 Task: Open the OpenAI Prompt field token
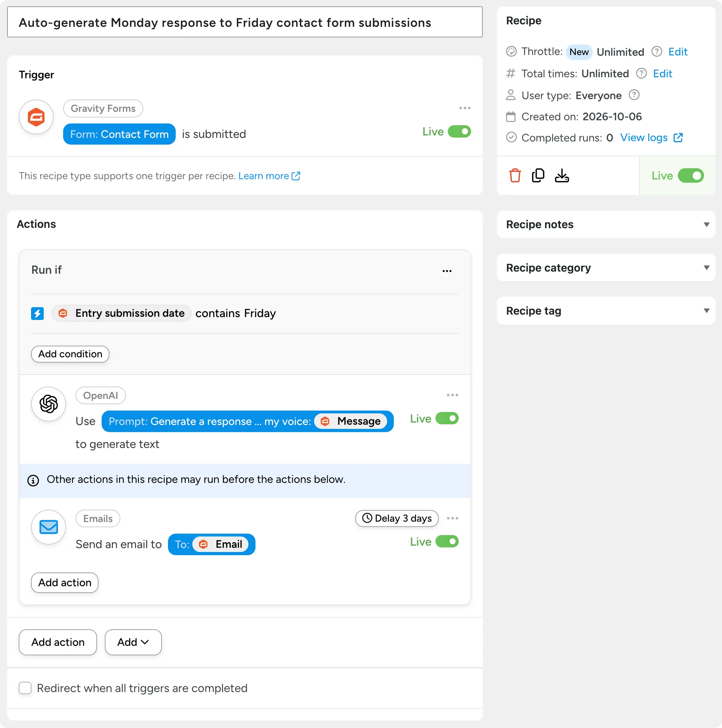247,421
